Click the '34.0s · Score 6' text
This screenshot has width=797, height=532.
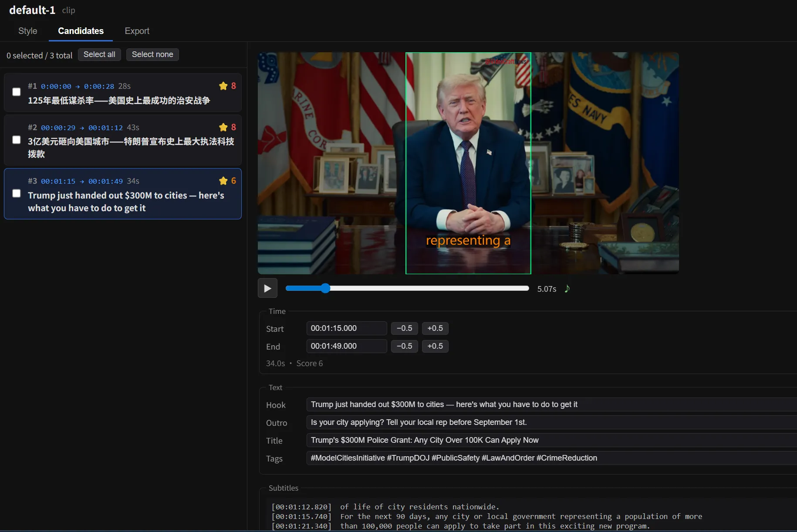coord(294,364)
